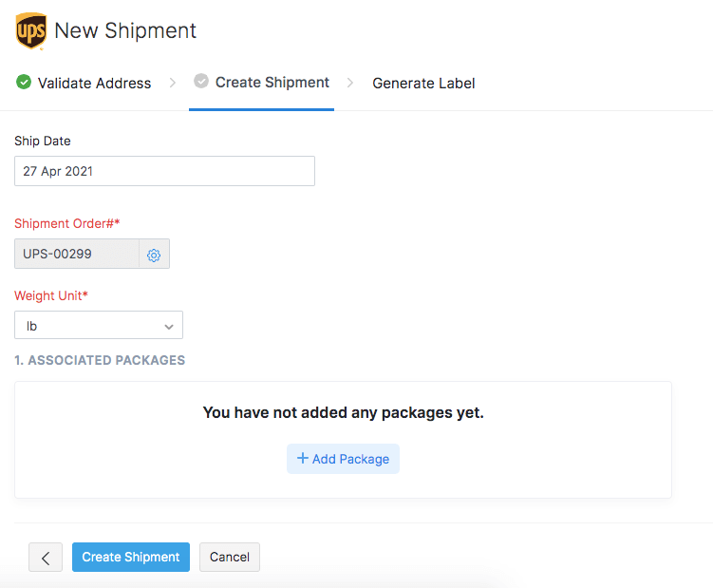This screenshot has width=713, height=588.
Task: Click the Weight Unit dropdown arrow
Action: click(169, 327)
